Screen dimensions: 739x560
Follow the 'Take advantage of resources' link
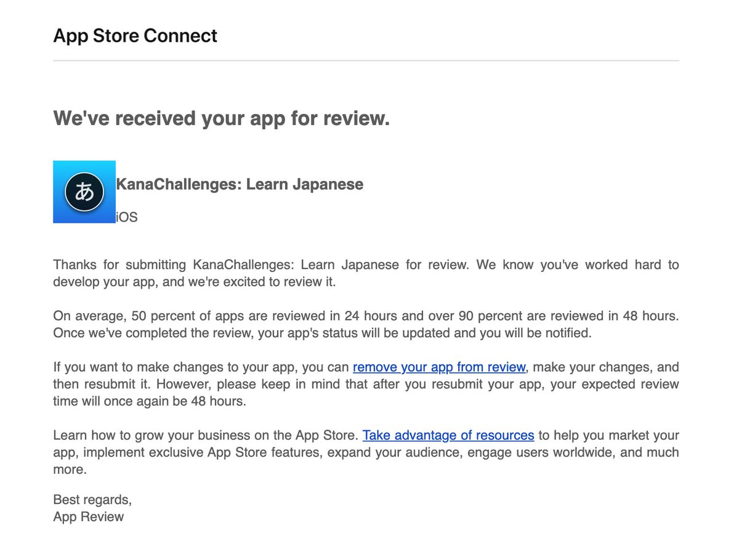click(448, 436)
